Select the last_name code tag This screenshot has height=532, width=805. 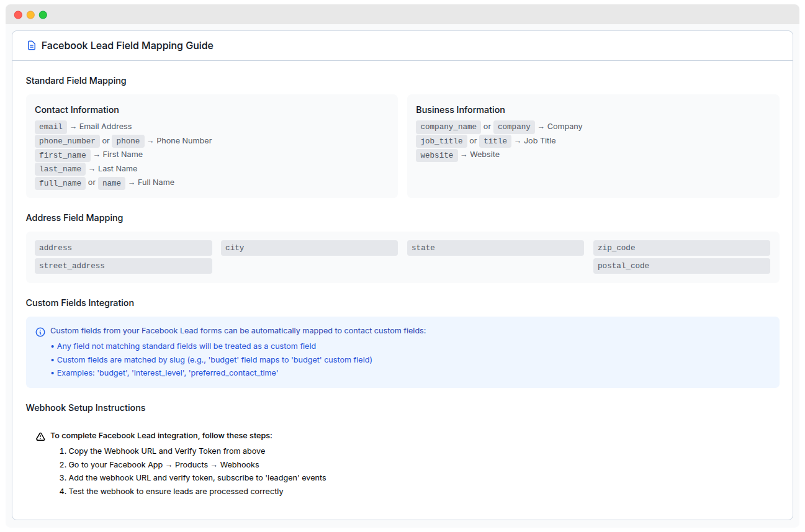[60, 169]
